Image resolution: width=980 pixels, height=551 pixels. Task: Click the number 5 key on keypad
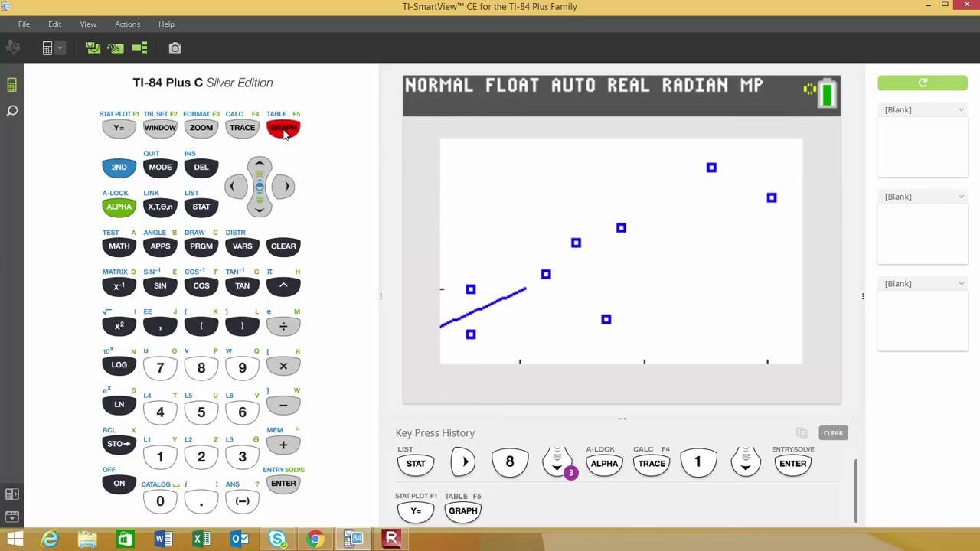tap(201, 412)
